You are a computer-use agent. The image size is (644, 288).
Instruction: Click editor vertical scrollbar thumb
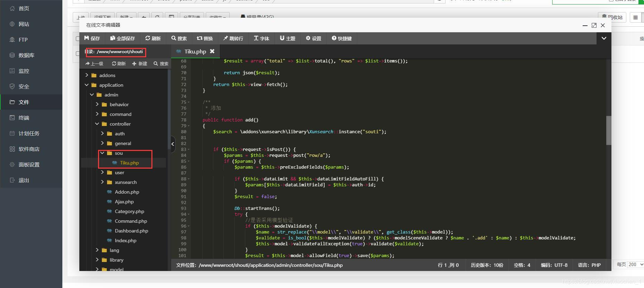click(x=609, y=130)
